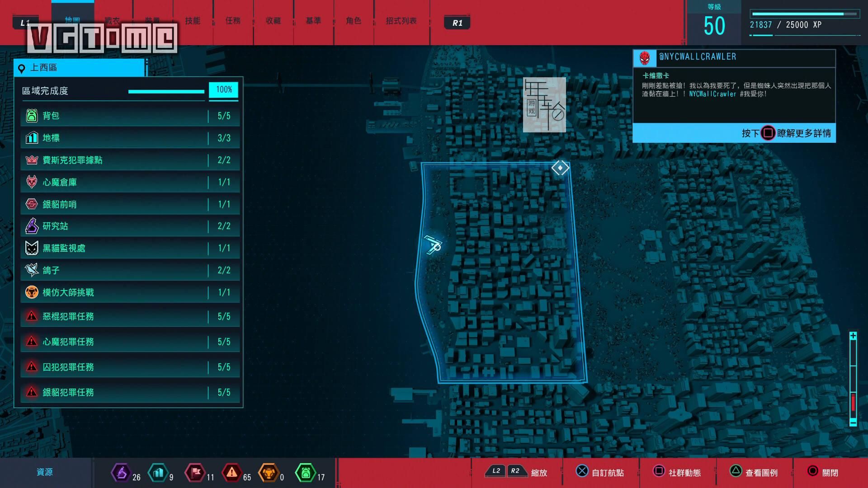The image size is (868, 488).
Task: Click the 區域完成度 progress bar
Action: (x=166, y=91)
